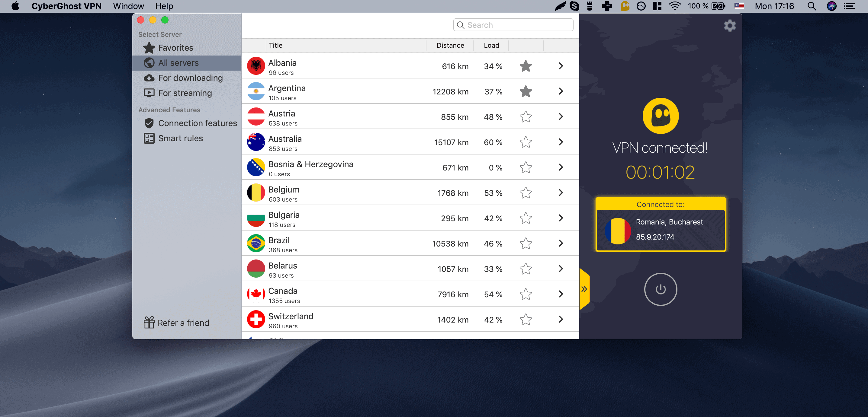
Task: Select the Favorites sidebar item
Action: (x=177, y=48)
